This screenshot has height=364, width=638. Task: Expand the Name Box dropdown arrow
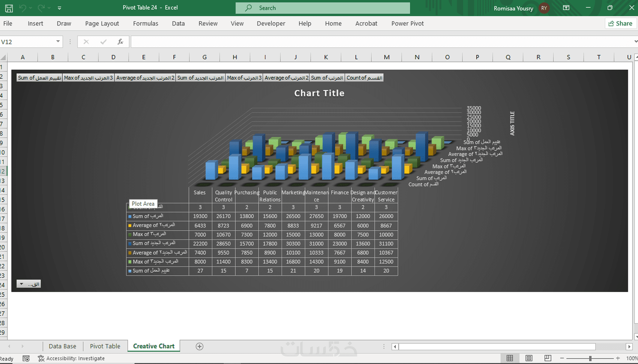[58, 42]
